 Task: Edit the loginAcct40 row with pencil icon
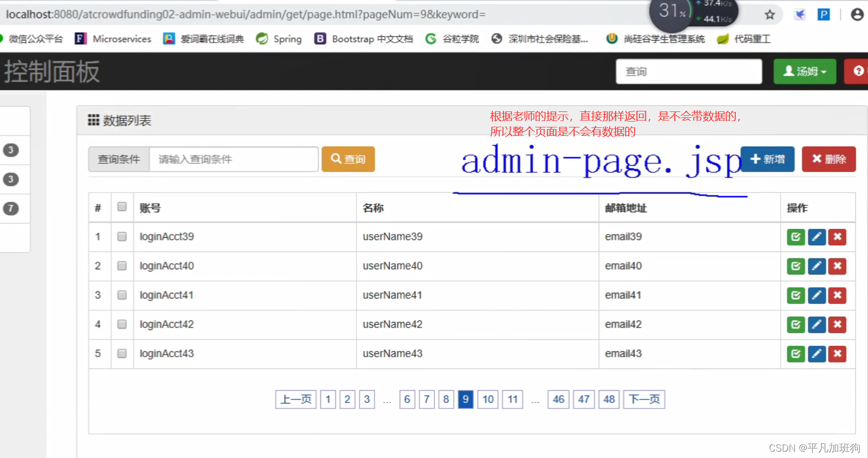[x=817, y=266]
